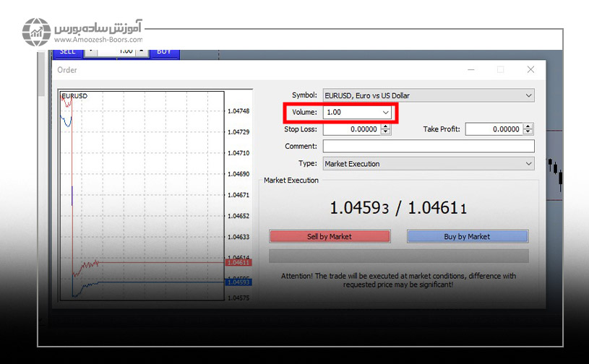Increase Stop Loss with the up arrow

[386, 126]
